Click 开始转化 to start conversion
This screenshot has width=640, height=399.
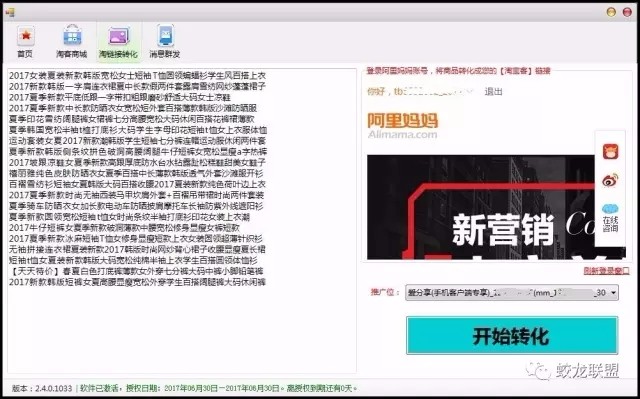pyautogui.click(x=512, y=335)
